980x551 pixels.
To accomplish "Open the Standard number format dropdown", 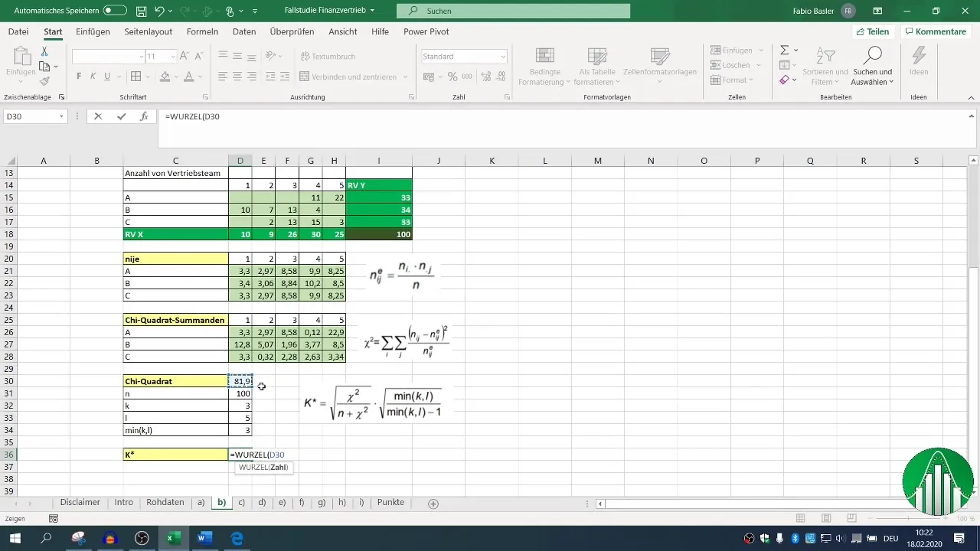I will (x=503, y=57).
